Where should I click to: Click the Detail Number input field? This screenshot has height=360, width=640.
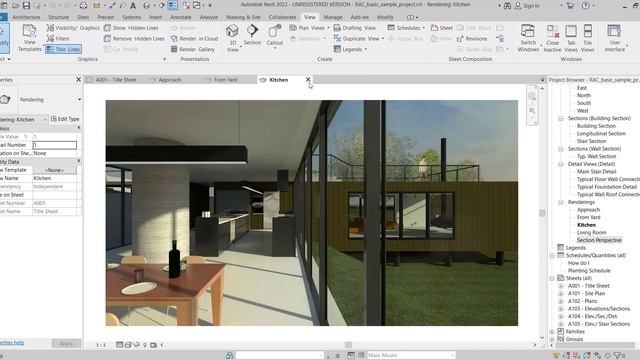(55, 145)
